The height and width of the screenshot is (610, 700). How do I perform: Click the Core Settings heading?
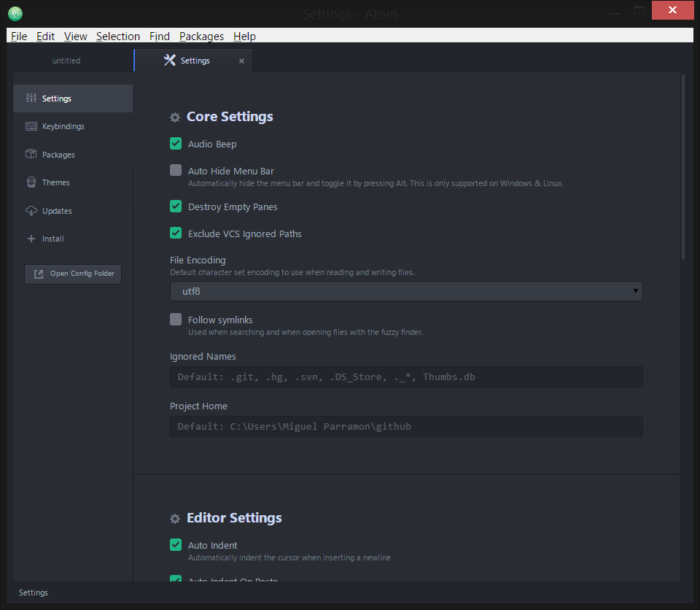pyautogui.click(x=230, y=117)
